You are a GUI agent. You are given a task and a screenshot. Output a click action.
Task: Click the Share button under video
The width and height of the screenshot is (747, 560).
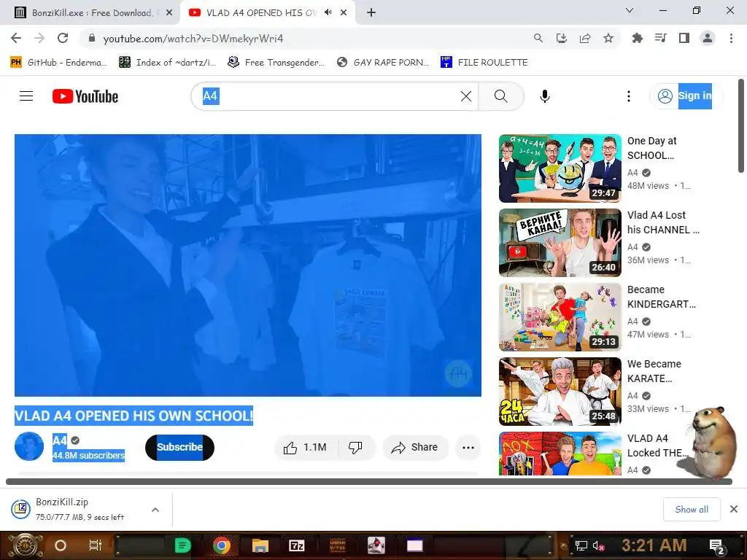click(x=414, y=448)
